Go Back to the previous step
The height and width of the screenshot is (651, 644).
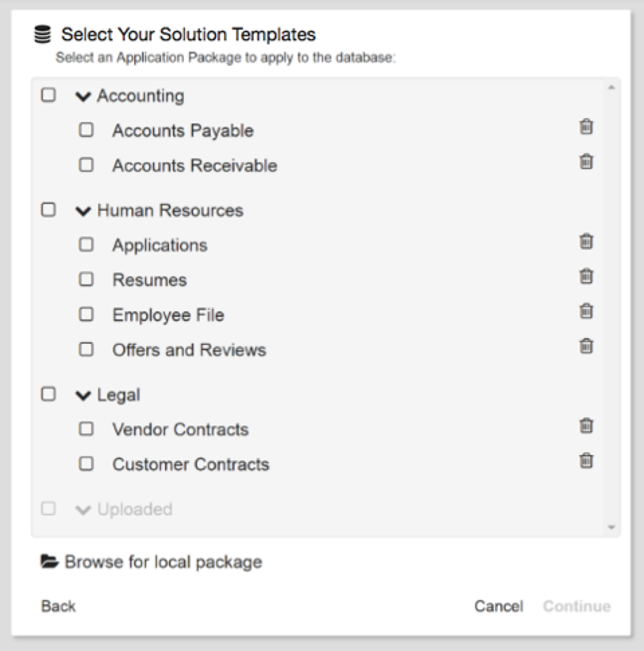coord(58,606)
